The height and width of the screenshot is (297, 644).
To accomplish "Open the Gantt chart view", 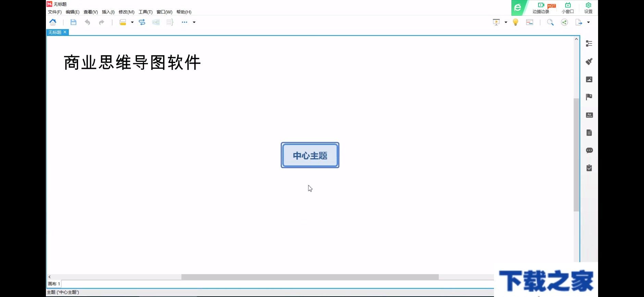I will pos(530,22).
